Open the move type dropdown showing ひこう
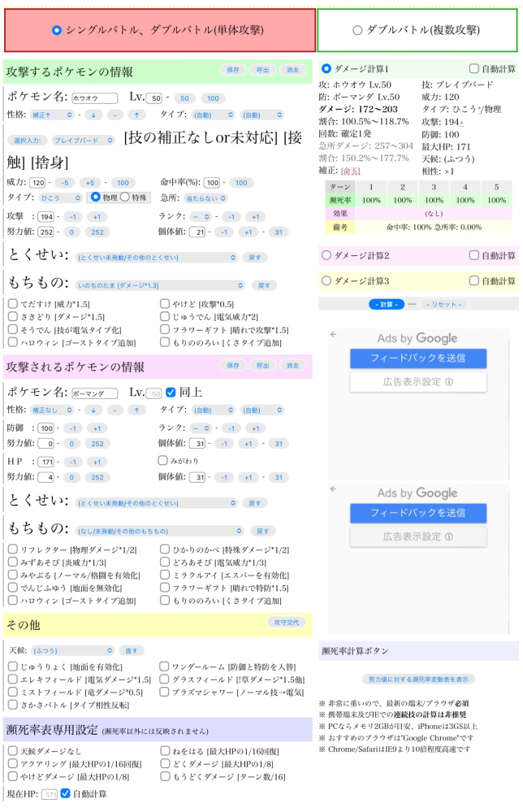The height and width of the screenshot is (812, 523). click(x=61, y=198)
